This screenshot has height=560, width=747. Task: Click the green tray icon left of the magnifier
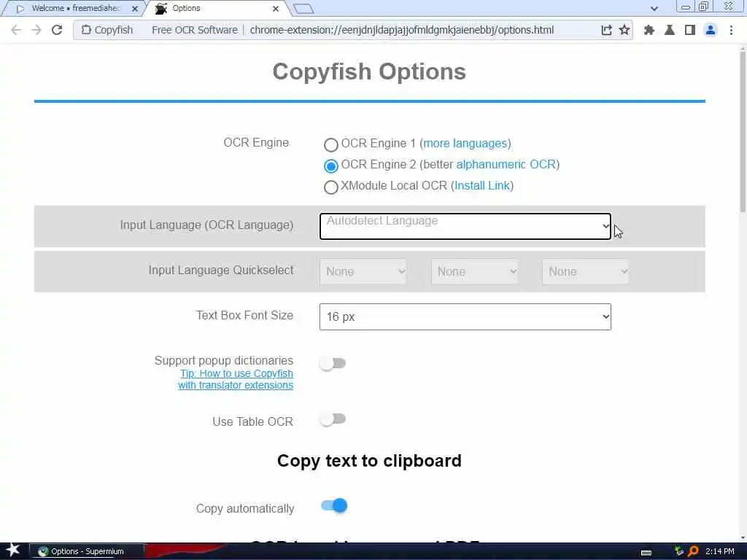pyautogui.click(x=679, y=551)
